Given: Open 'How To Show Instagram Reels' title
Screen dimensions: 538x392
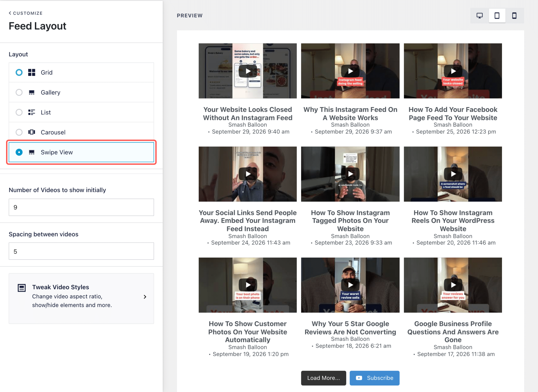Looking at the screenshot, I should (x=453, y=221).
